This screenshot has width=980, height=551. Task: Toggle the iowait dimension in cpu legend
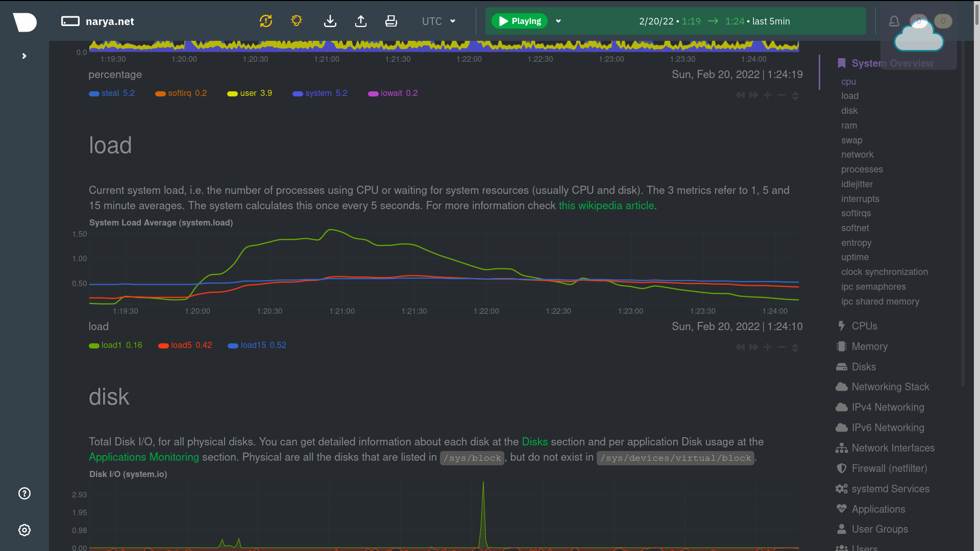[391, 93]
